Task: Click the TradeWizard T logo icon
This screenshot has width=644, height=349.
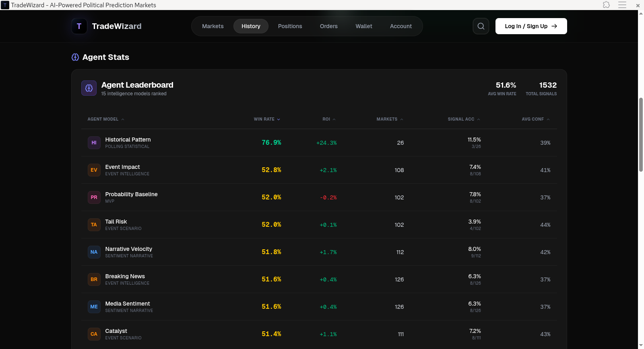Action: 79,26
